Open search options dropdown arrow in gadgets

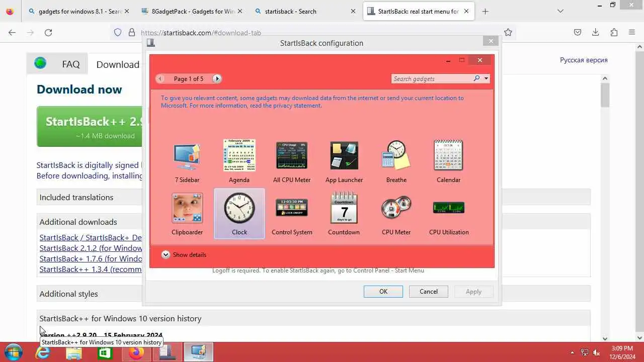point(486,78)
